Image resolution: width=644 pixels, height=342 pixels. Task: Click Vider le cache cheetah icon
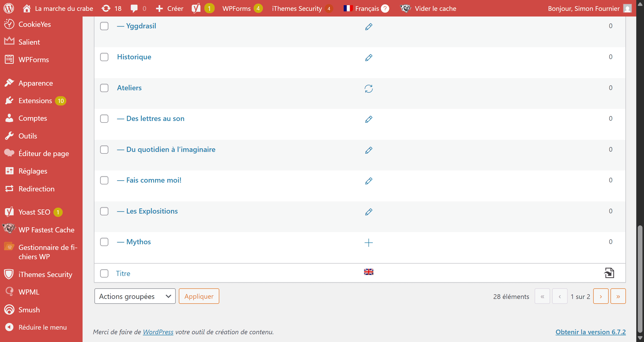[406, 8]
